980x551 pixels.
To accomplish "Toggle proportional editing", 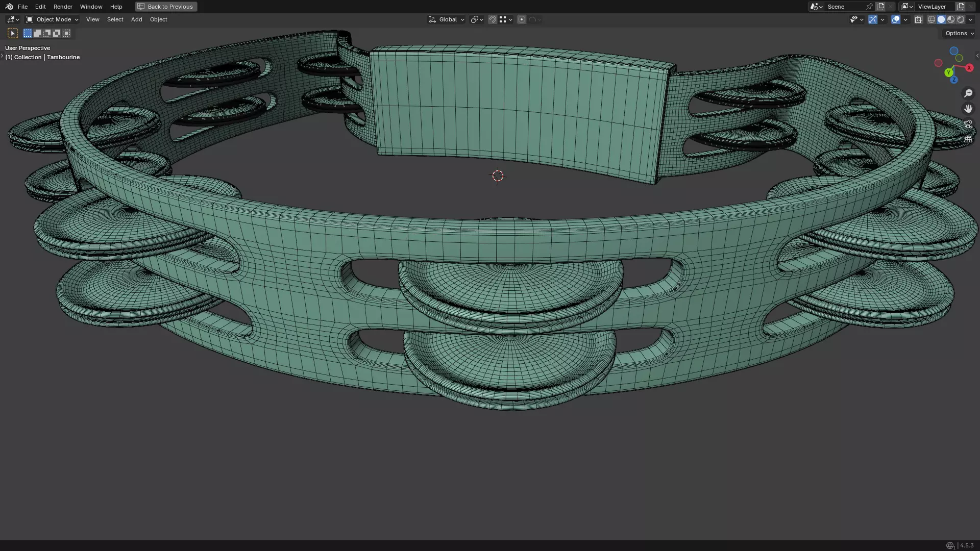I will click(x=521, y=19).
